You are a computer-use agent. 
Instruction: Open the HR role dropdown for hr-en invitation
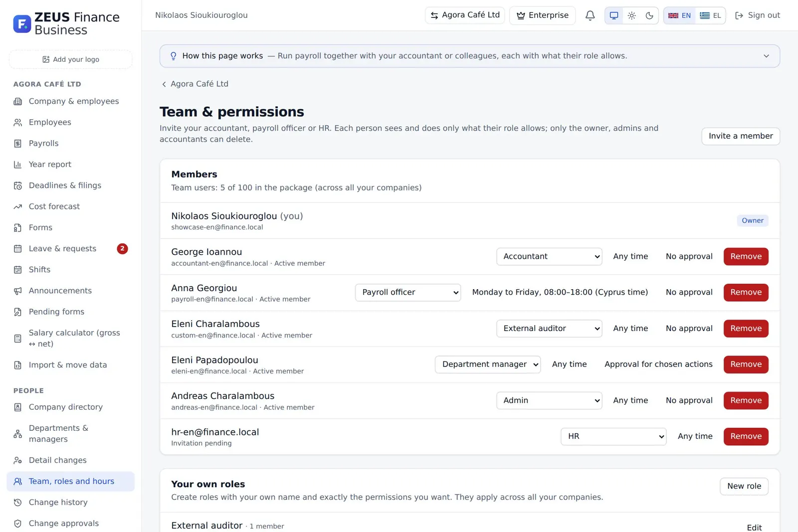coord(613,436)
